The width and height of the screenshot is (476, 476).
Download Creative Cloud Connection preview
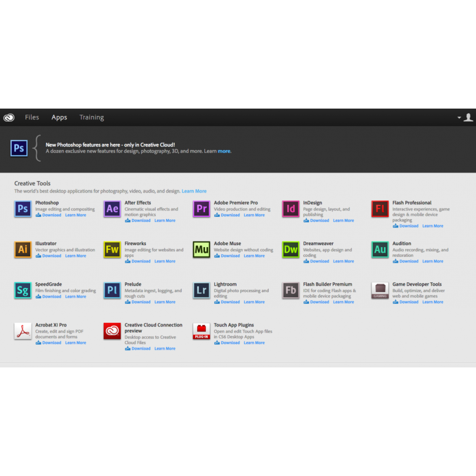[138, 348]
